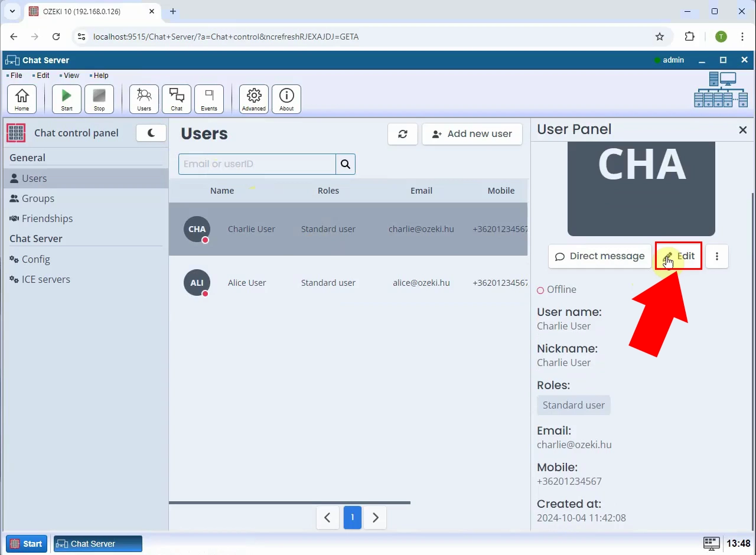This screenshot has height=555, width=756.
Task: Close the User Panel
Action: click(743, 130)
